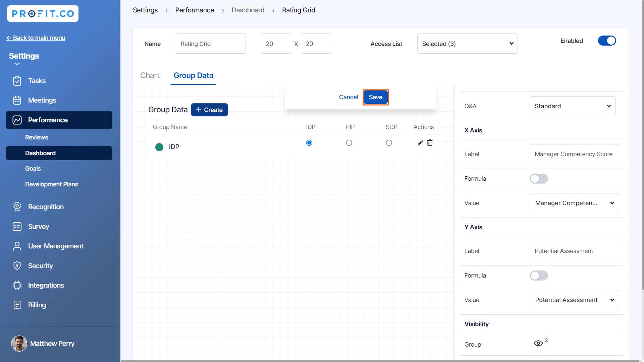Click Settings breadcrumb
Screen dimensions: 644x362
[145, 10]
